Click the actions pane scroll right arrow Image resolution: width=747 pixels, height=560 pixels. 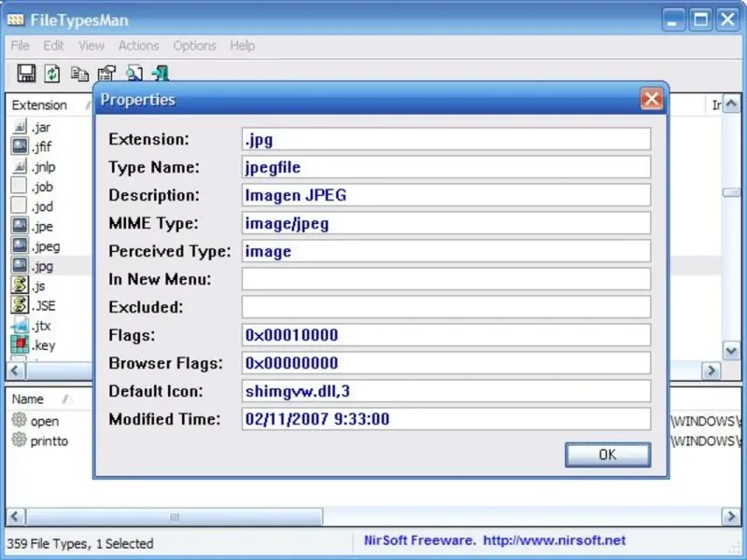(x=731, y=516)
